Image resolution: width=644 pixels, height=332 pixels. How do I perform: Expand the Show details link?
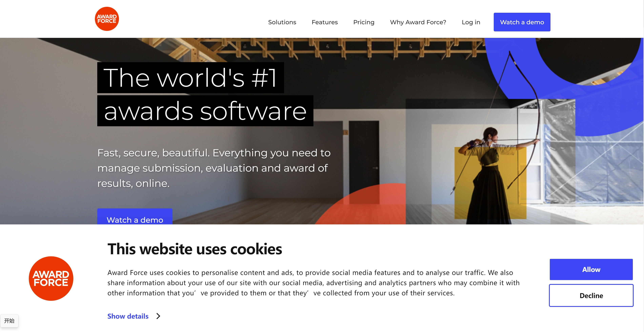[x=128, y=316]
